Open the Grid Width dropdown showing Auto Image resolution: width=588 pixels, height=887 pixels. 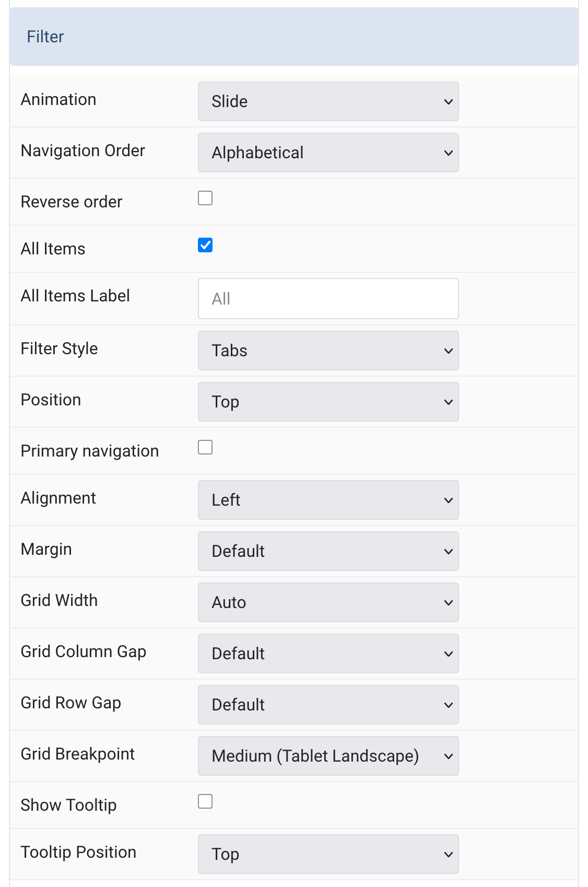pos(328,602)
